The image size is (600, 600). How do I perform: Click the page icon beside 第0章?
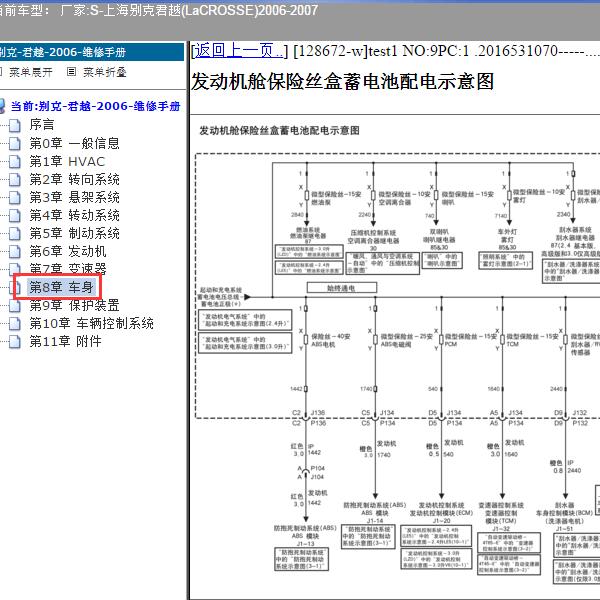[x=15, y=143]
